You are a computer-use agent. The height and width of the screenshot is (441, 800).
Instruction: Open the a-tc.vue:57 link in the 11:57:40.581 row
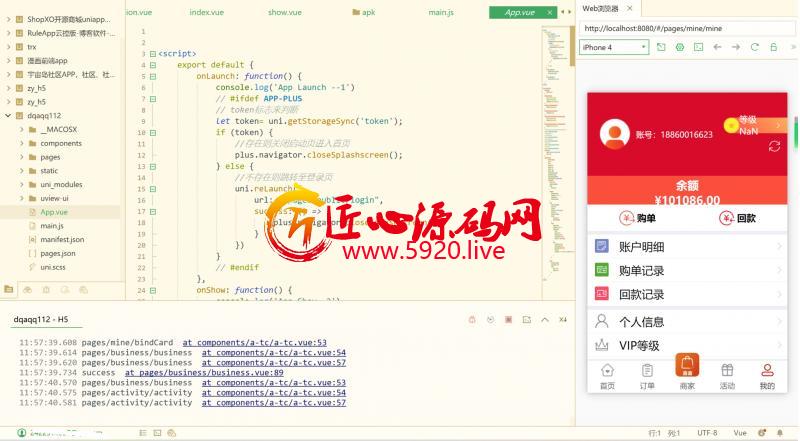pyautogui.click(x=273, y=403)
